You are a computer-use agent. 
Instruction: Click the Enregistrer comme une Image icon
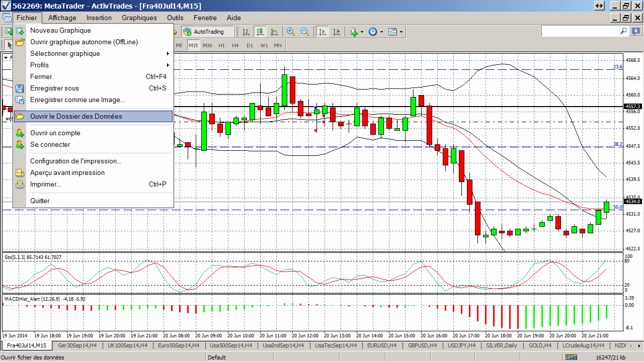click(20, 100)
